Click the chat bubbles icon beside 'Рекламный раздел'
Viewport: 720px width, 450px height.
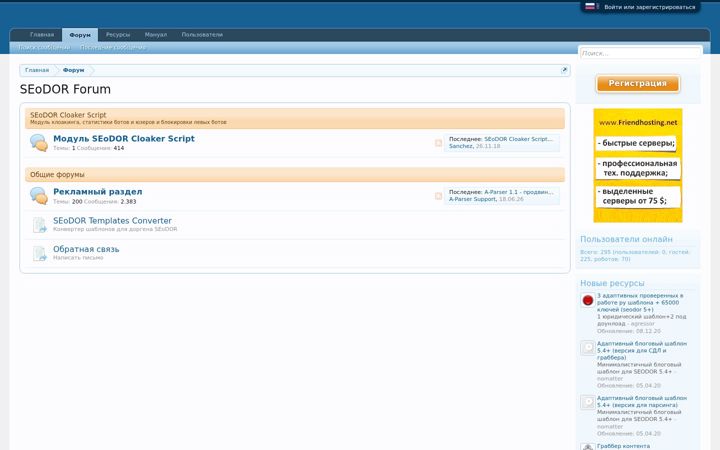(x=39, y=196)
